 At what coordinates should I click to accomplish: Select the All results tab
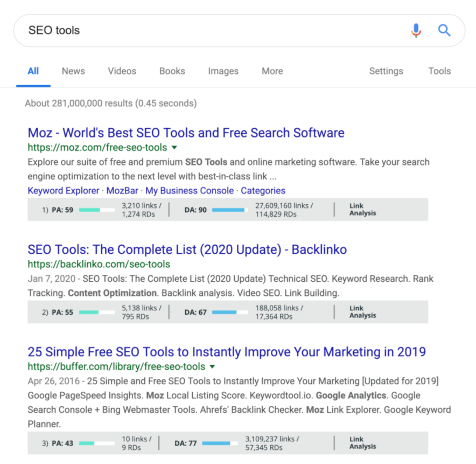coord(33,71)
